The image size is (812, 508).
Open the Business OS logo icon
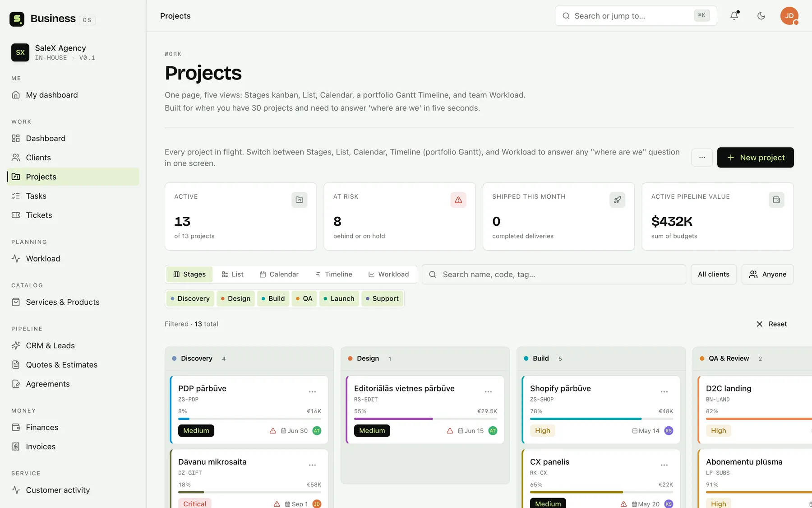coord(17,19)
